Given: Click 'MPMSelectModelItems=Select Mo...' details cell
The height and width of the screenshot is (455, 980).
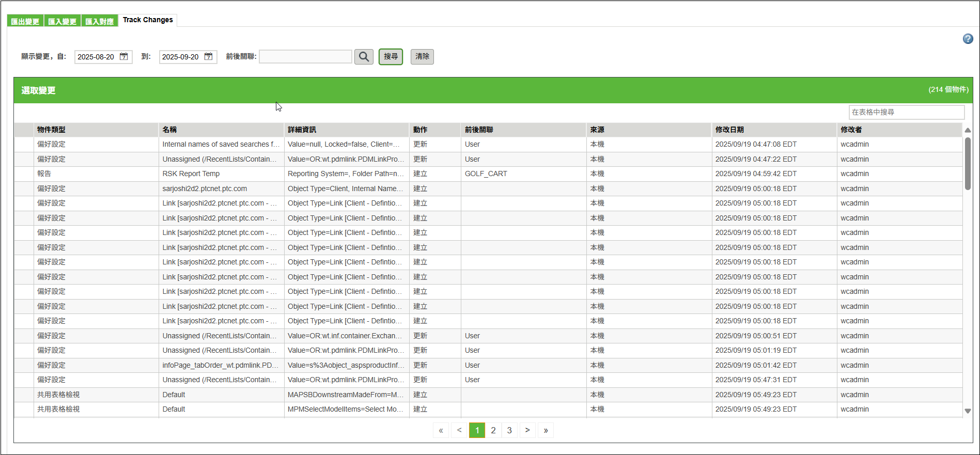Looking at the screenshot, I should pos(346,410).
